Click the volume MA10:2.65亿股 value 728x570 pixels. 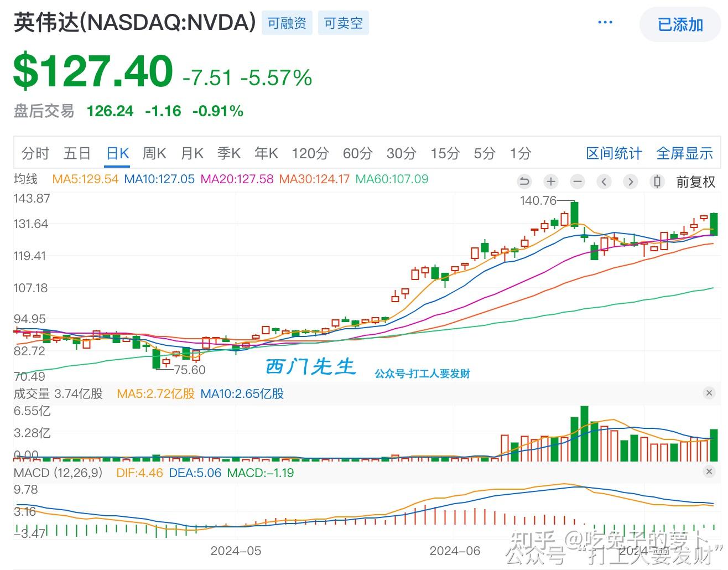242,393
